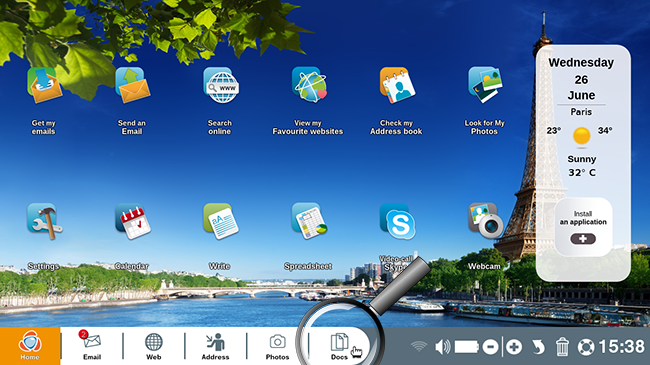
Task: Launch the Calendar app
Action: (x=133, y=221)
